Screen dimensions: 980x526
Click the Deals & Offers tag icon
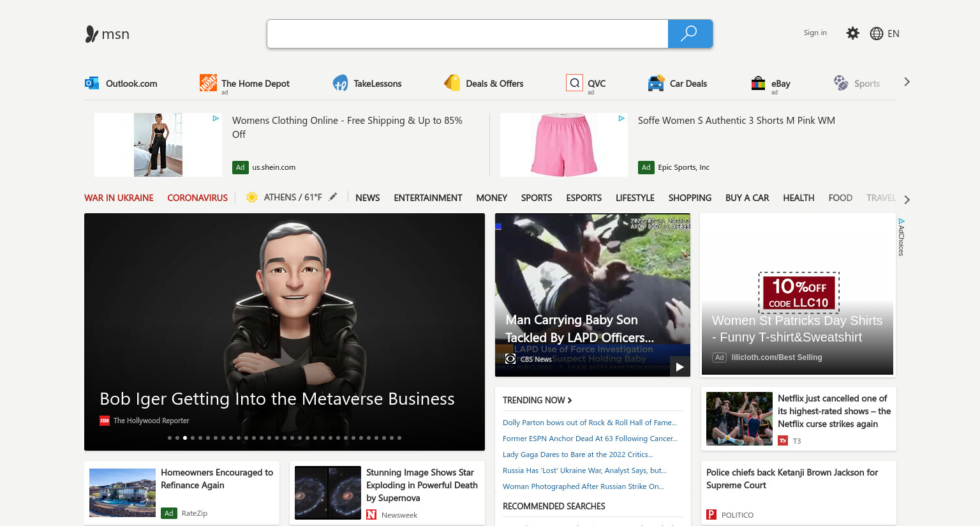click(452, 82)
